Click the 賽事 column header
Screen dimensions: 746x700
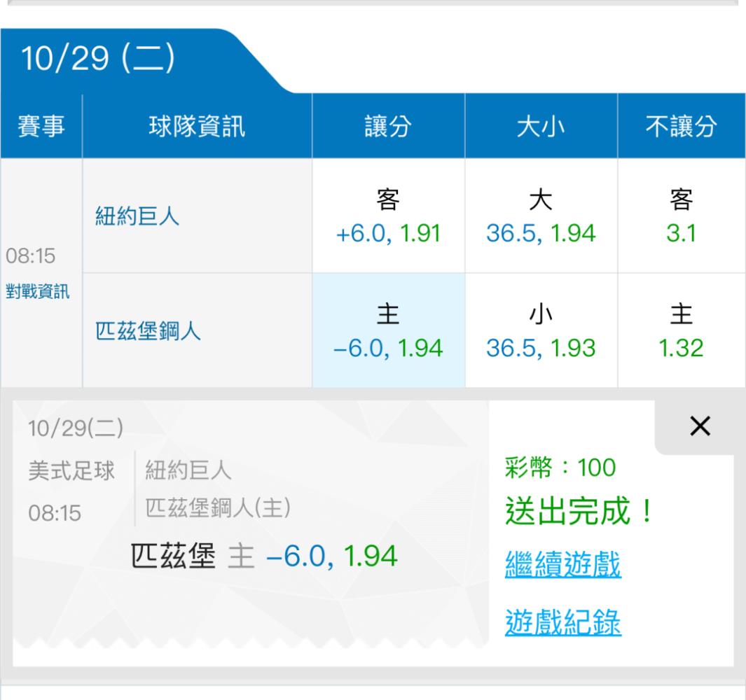click(x=41, y=126)
